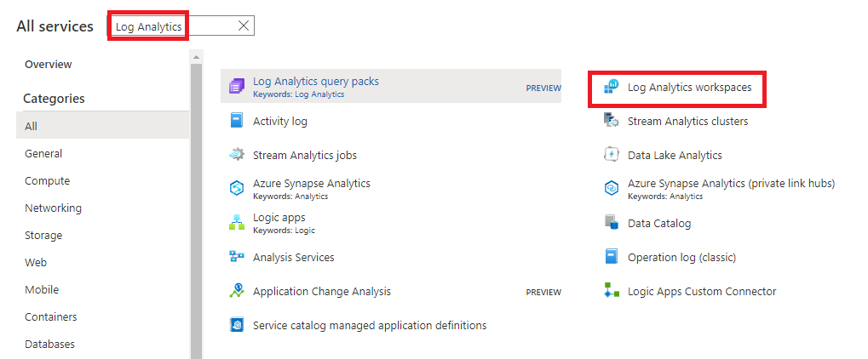Screen dimensions: 868x359
Task: Click PREVIEW tag beside Application Change Analysis
Action: click(x=543, y=292)
